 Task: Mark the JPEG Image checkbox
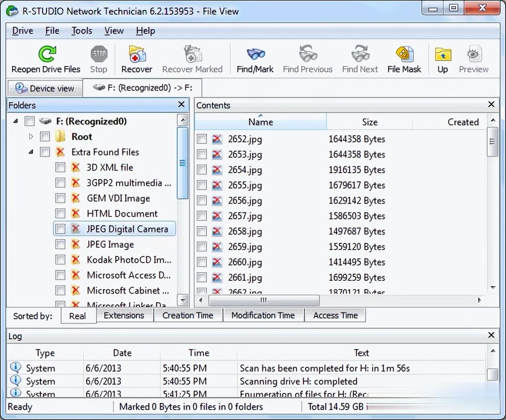60,244
